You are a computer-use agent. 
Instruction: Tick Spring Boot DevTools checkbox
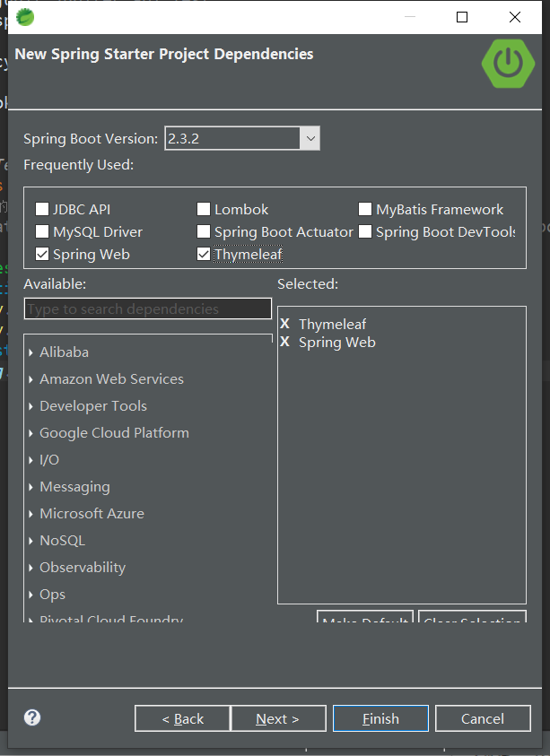click(x=365, y=232)
